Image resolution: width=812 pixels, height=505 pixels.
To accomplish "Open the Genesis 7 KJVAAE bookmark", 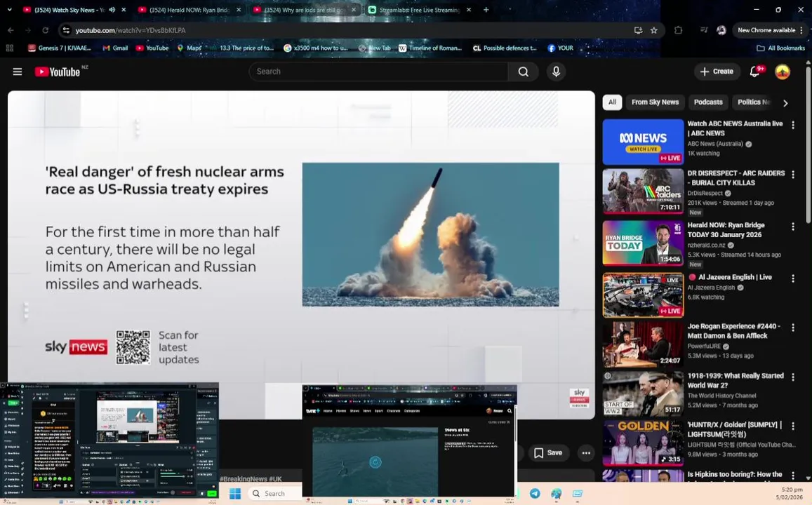I will 60,48.
